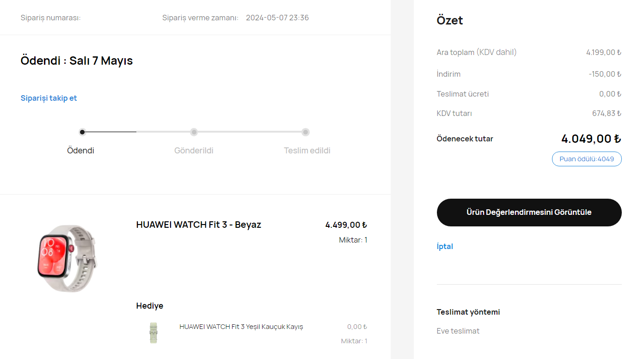Click the Siparişi takip et link
644x359 pixels.
49,98
